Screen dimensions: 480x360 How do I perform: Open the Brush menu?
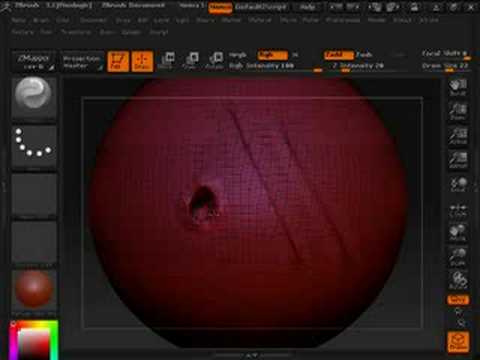click(41, 20)
